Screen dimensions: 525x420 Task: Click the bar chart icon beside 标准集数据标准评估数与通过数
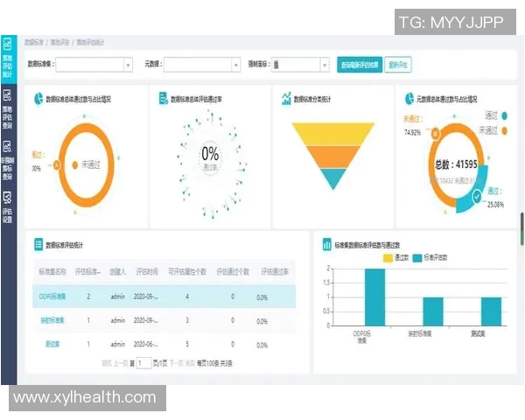(x=325, y=245)
